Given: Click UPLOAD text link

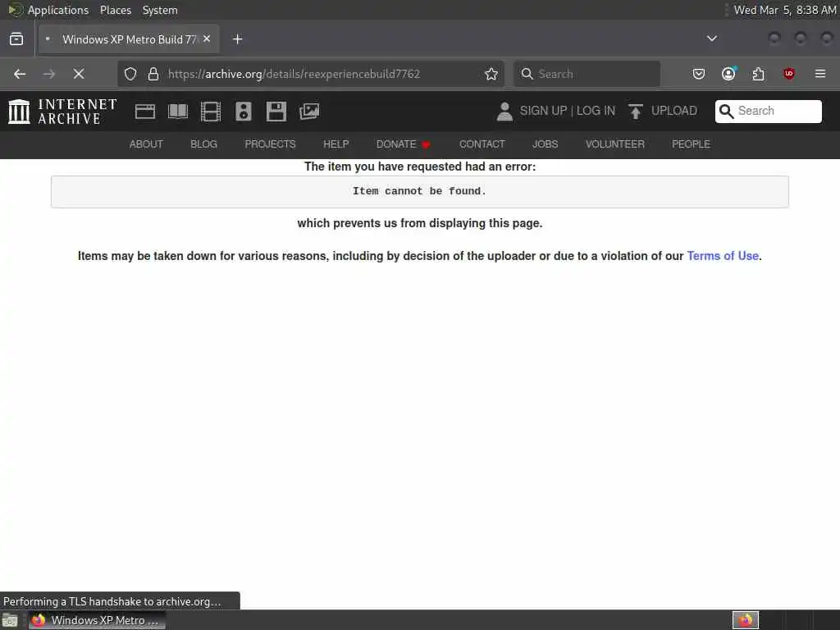Looking at the screenshot, I should pos(674,111).
